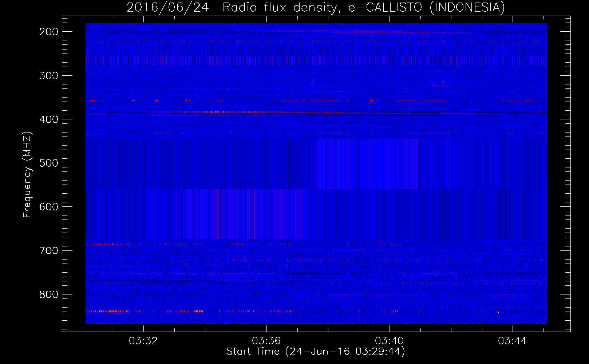The width and height of the screenshot is (589, 364).
Task: Select the '300' frequency axis label
Action: point(48,76)
